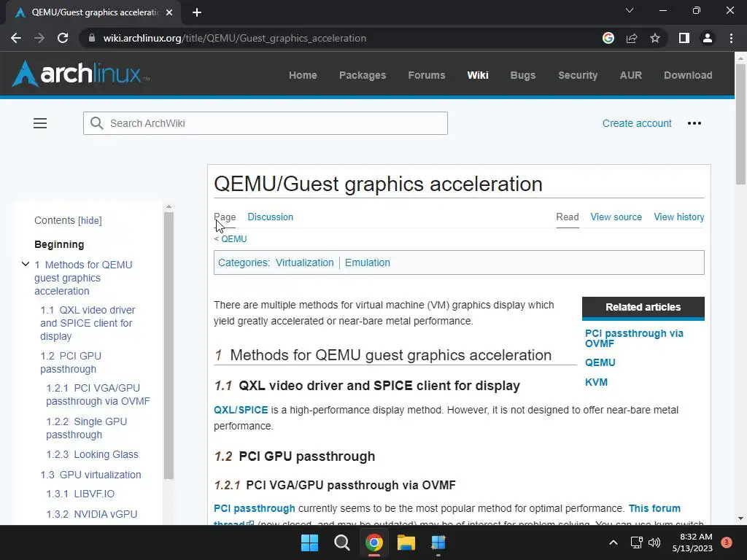Viewport: 747px width, 560px height.
Task: Open the Categories link
Action: 243,262
